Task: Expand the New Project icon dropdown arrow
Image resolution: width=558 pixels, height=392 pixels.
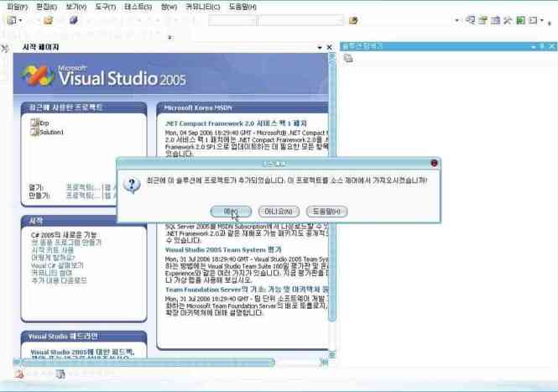Action: pos(20,20)
